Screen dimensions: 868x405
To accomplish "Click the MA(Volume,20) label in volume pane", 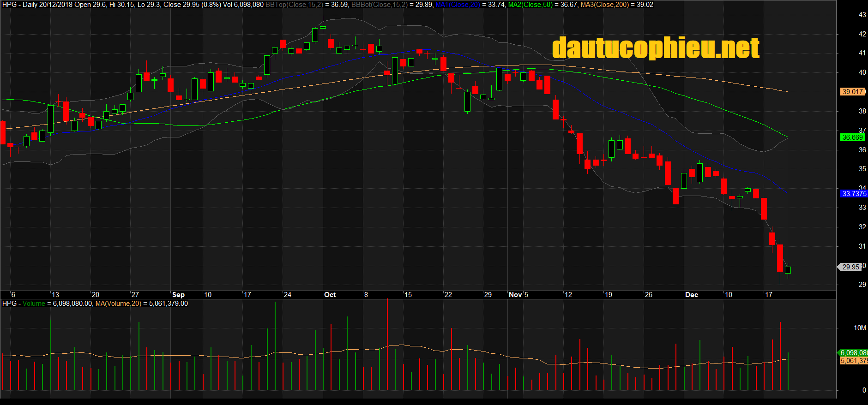I will tap(118, 304).
